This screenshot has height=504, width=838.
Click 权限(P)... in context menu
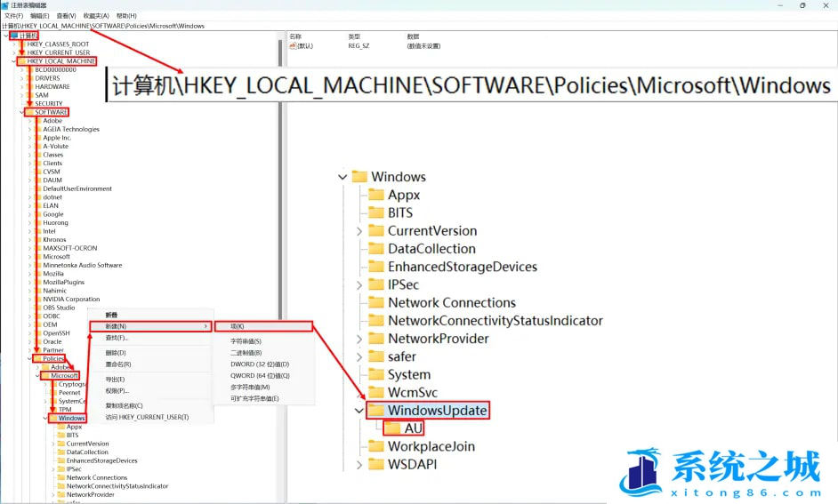(117, 390)
